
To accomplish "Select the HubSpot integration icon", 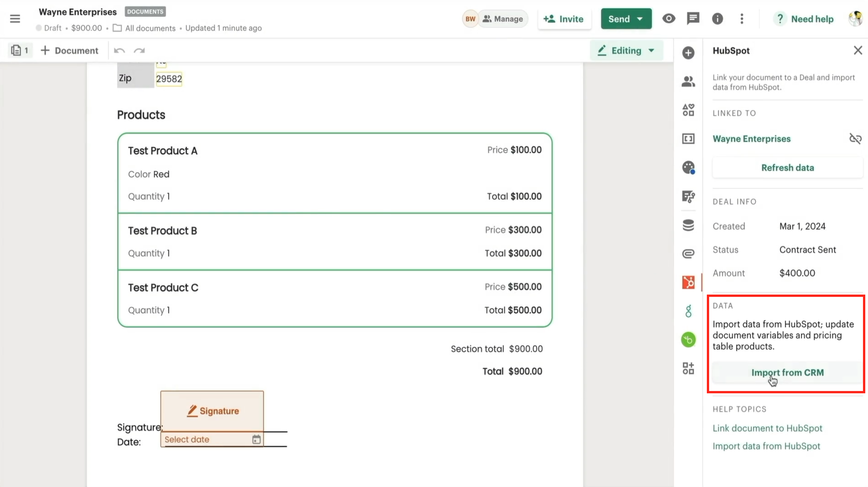I will point(688,282).
